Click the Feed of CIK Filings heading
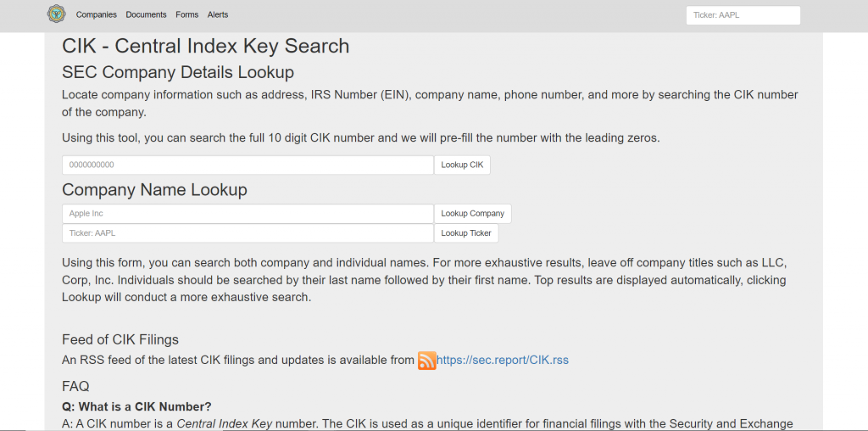 [x=120, y=339]
